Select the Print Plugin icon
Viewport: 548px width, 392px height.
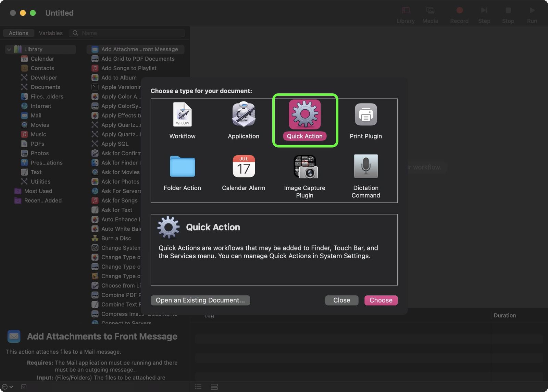point(365,115)
